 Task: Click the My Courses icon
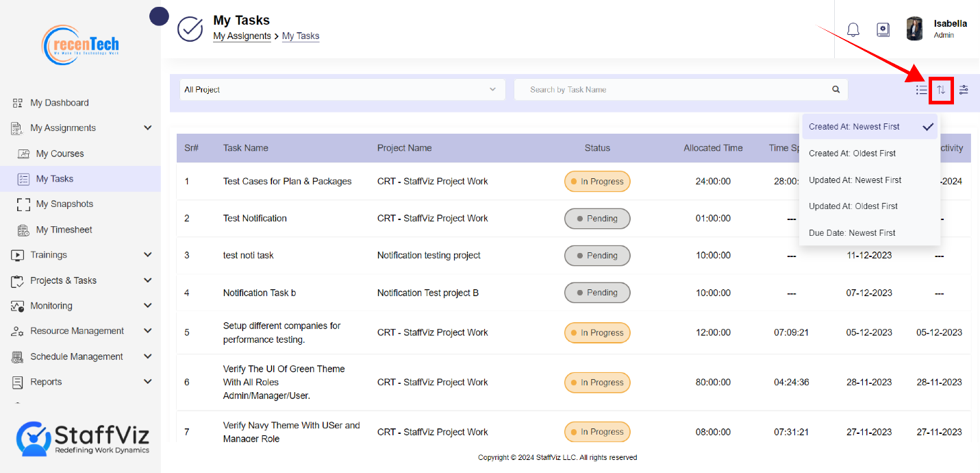pos(23,154)
